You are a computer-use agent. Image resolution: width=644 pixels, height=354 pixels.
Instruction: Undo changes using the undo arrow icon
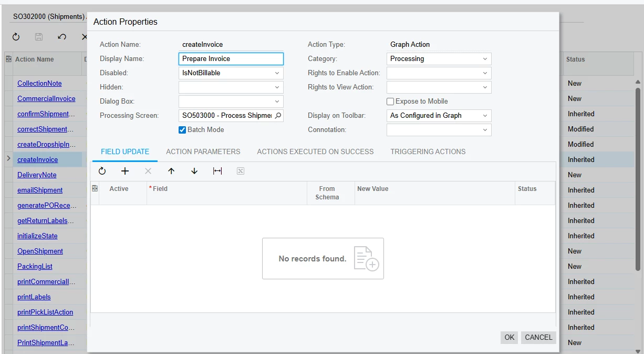(61, 37)
